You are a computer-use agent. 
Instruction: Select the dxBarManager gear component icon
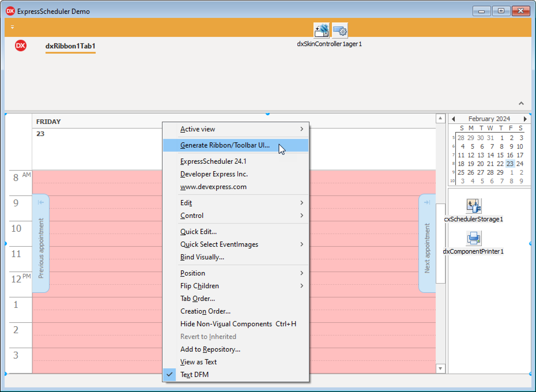[x=340, y=31]
